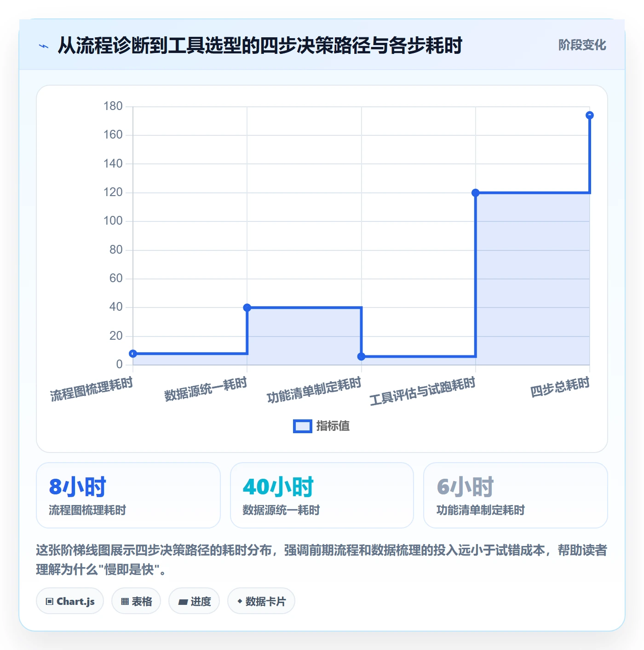
Task: Click the data point at 流程图梳理耗时
Action: [133, 354]
